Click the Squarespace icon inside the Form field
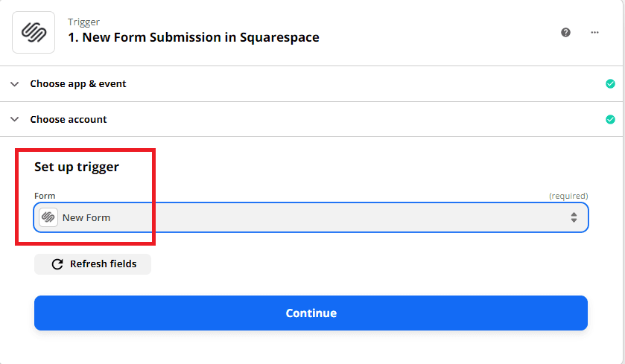The height and width of the screenshot is (364, 625). pyautogui.click(x=48, y=217)
